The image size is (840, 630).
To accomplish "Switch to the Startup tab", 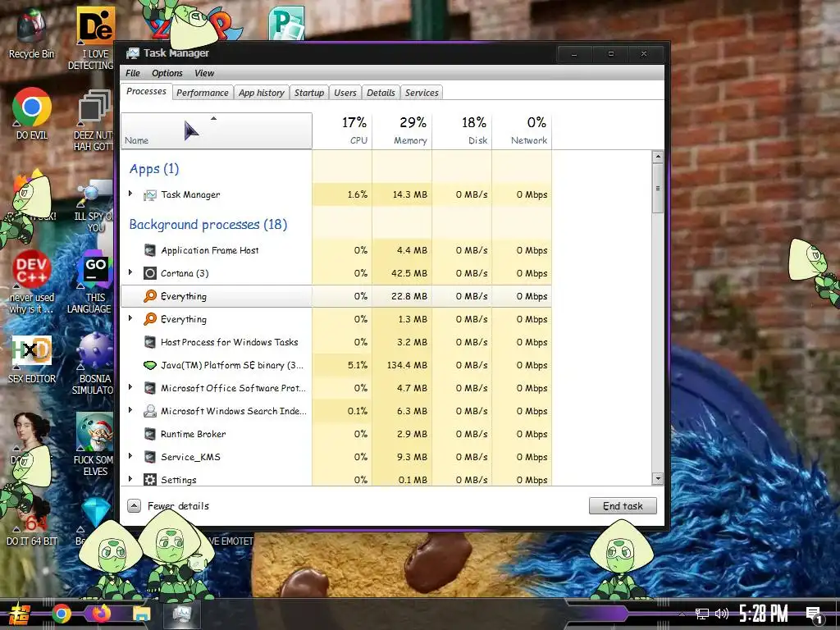I will 309,93.
